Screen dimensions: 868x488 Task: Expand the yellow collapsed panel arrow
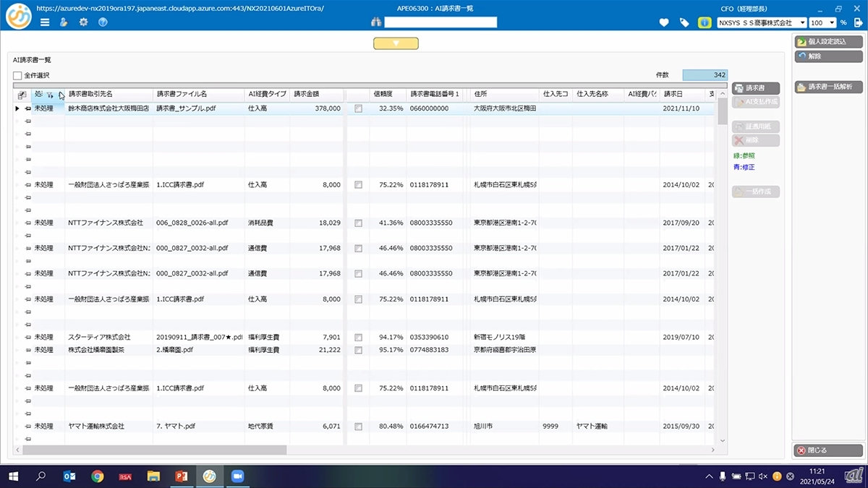point(396,43)
